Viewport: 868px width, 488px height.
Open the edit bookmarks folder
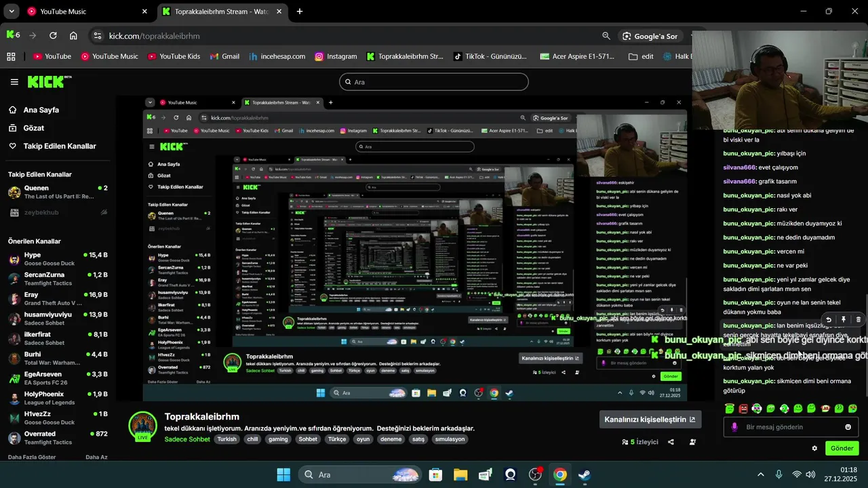(641, 56)
